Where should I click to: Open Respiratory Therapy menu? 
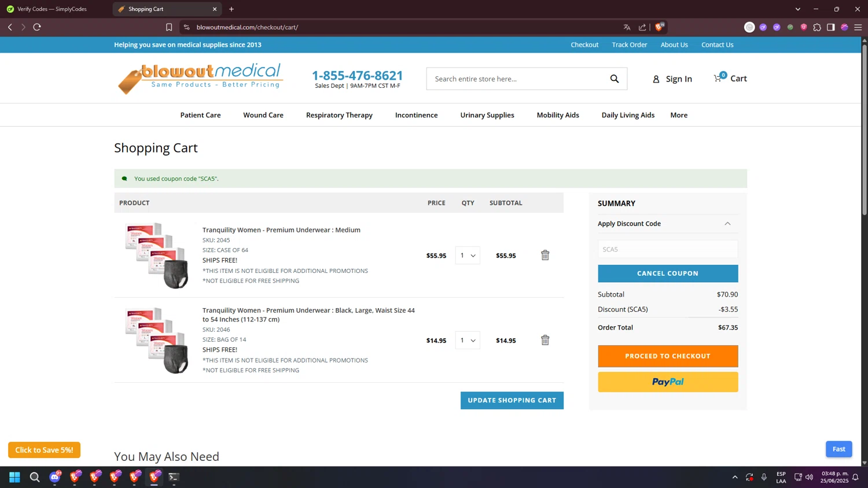339,115
